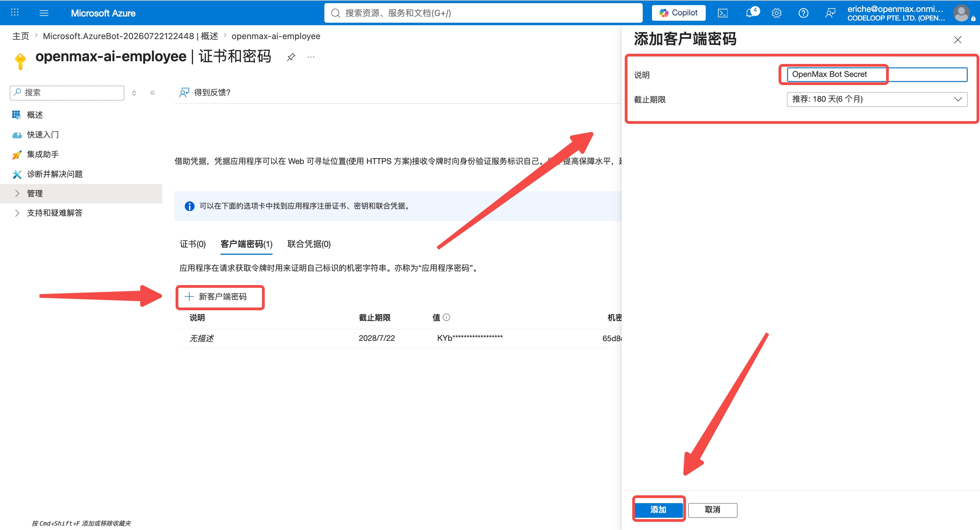
Task: Close the 添加客户端密码 panel
Action: (x=958, y=40)
